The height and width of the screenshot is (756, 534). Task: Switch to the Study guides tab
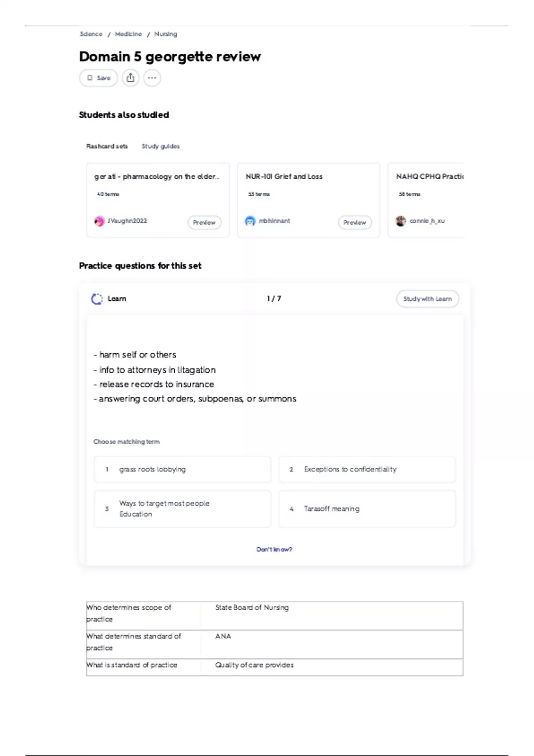click(x=161, y=146)
